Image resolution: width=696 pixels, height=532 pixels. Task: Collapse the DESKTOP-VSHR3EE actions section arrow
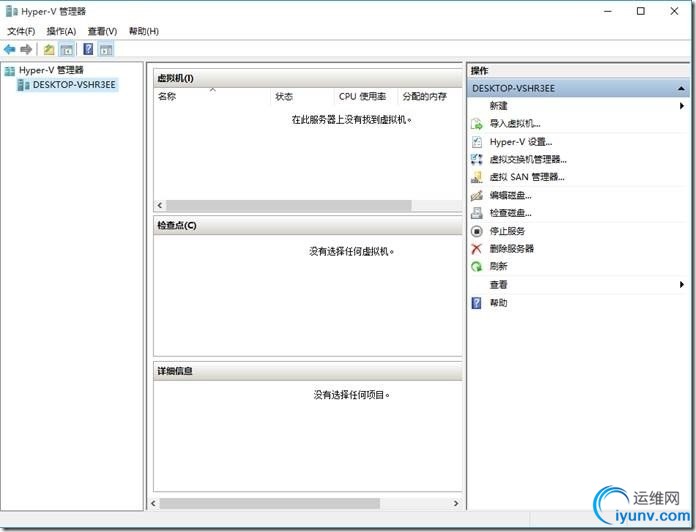click(681, 89)
